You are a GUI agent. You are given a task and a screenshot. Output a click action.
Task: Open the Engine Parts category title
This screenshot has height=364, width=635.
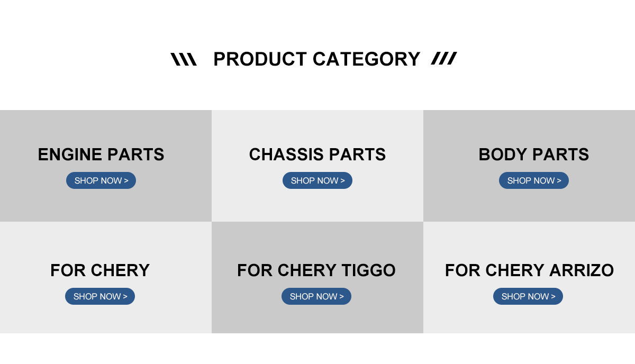click(101, 154)
